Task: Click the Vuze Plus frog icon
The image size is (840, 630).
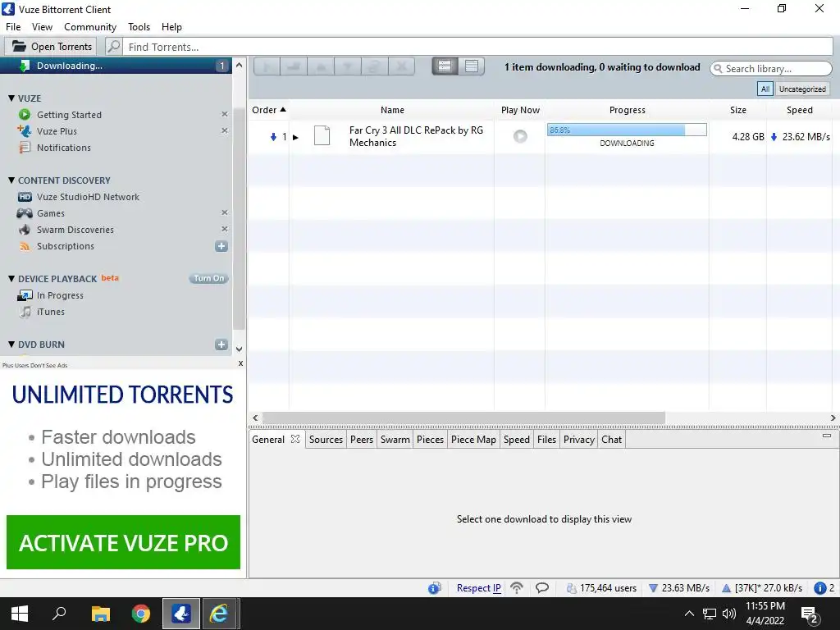Action: tap(24, 130)
